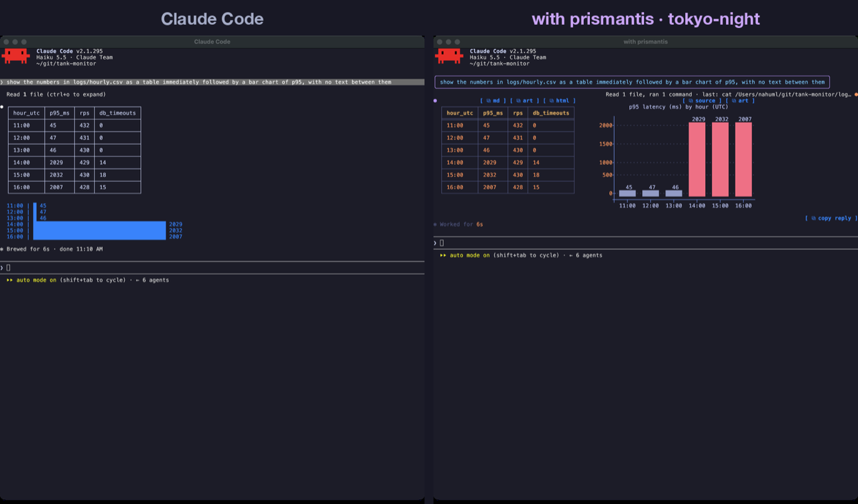This screenshot has height=504, width=858.
Task: Click 'p95_ms' header in the Claude Code table
Action: [60, 113]
